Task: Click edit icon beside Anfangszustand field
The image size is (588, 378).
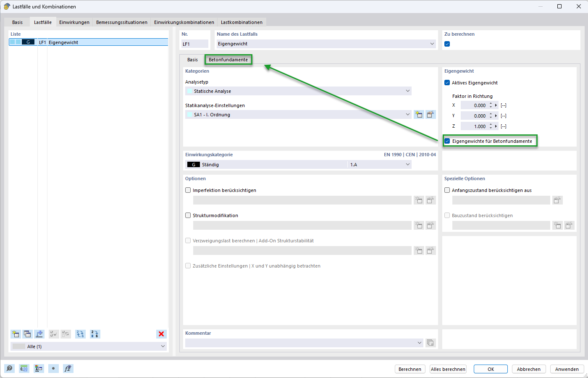Action: click(x=557, y=200)
